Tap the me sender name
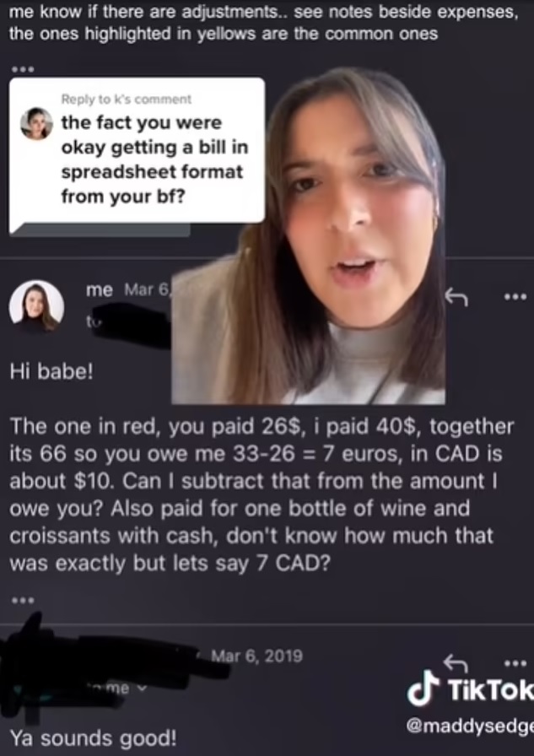The width and height of the screenshot is (534, 756). (99, 289)
